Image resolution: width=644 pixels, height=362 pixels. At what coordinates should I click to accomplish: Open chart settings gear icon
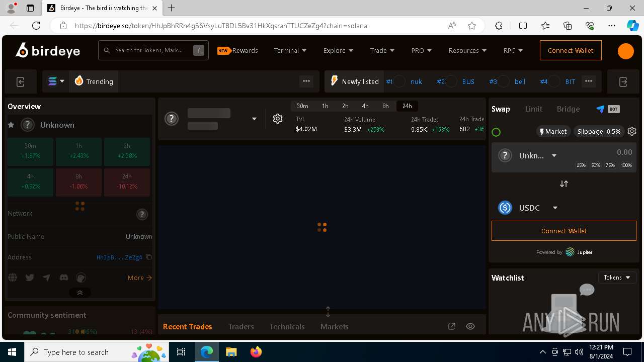278,119
